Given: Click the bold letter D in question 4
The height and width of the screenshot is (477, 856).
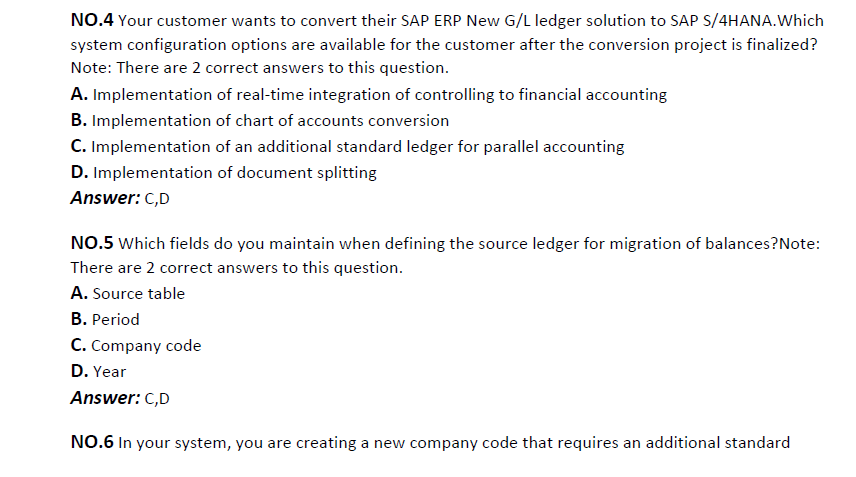Looking at the screenshot, I should [x=79, y=172].
